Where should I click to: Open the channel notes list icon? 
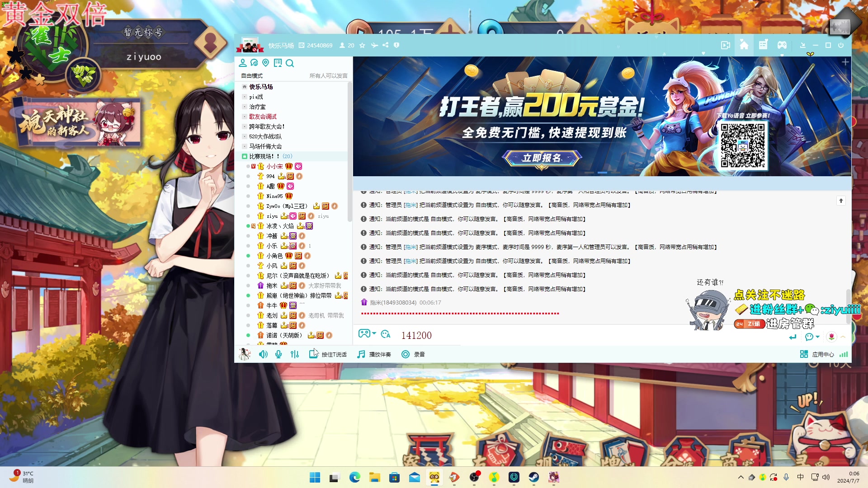pyautogui.click(x=278, y=63)
